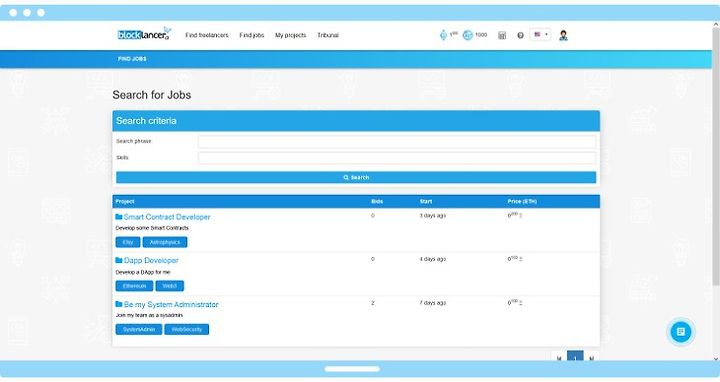720x382 pixels.
Task: Open the floating chat widget button
Action: click(681, 331)
